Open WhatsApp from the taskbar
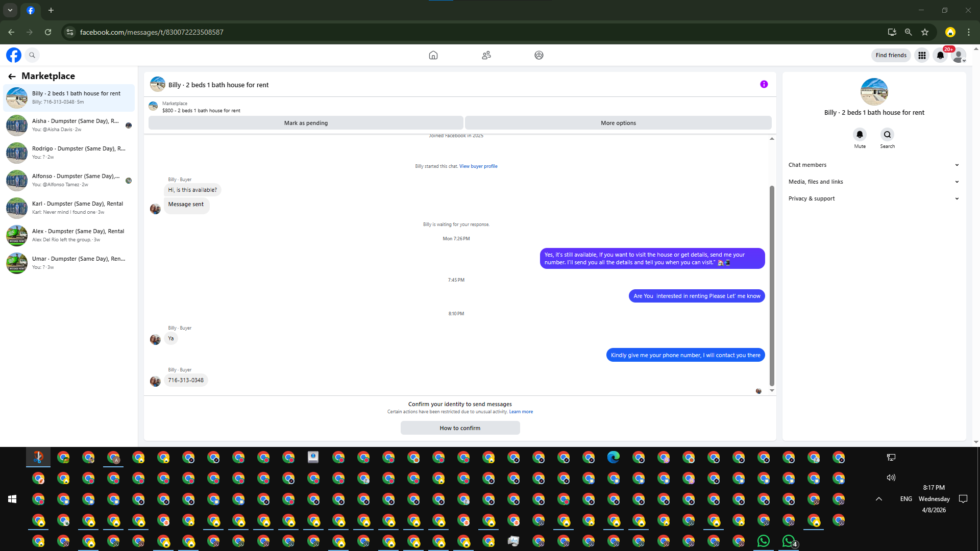The height and width of the screenshot is (551, 980). (x=764, y=541)
